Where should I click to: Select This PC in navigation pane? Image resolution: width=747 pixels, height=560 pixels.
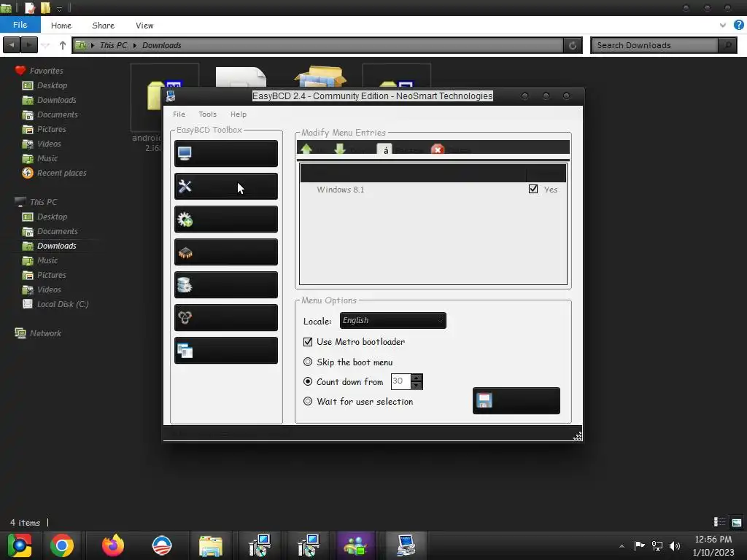tap(43, 202)
